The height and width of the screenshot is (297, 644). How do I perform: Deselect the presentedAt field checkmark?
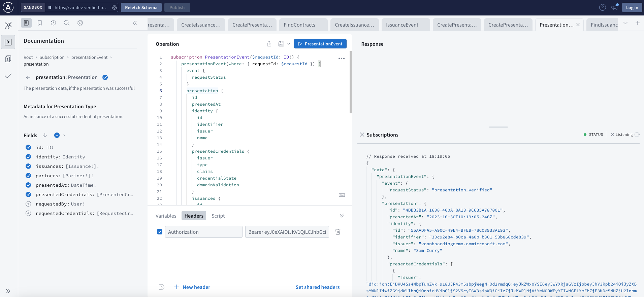click(x=28, y=185)
